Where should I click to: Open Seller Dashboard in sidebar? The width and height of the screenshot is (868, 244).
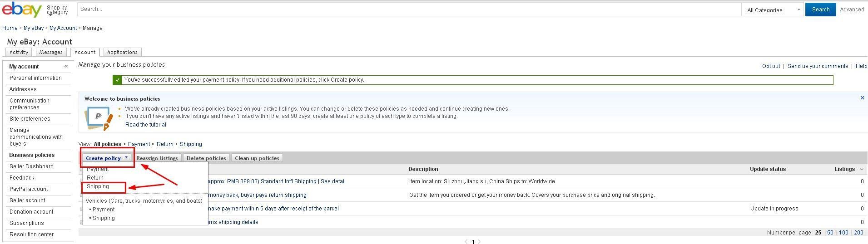click(x=31, y=166)
